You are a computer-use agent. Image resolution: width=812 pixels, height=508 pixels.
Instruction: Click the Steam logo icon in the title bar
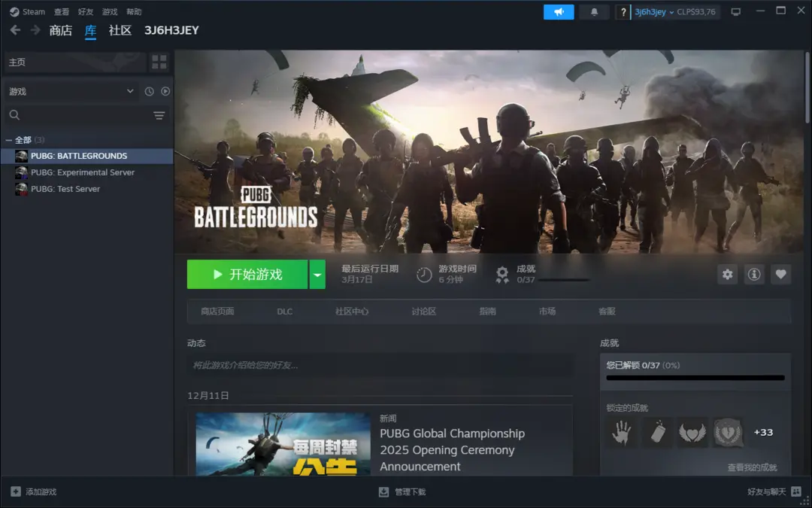click(14, 11)
